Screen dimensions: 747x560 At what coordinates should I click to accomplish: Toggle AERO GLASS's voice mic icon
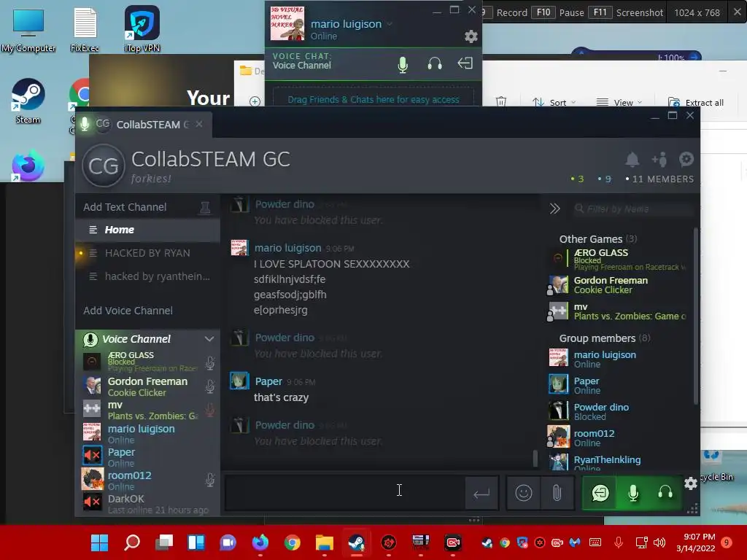[209, 363]
